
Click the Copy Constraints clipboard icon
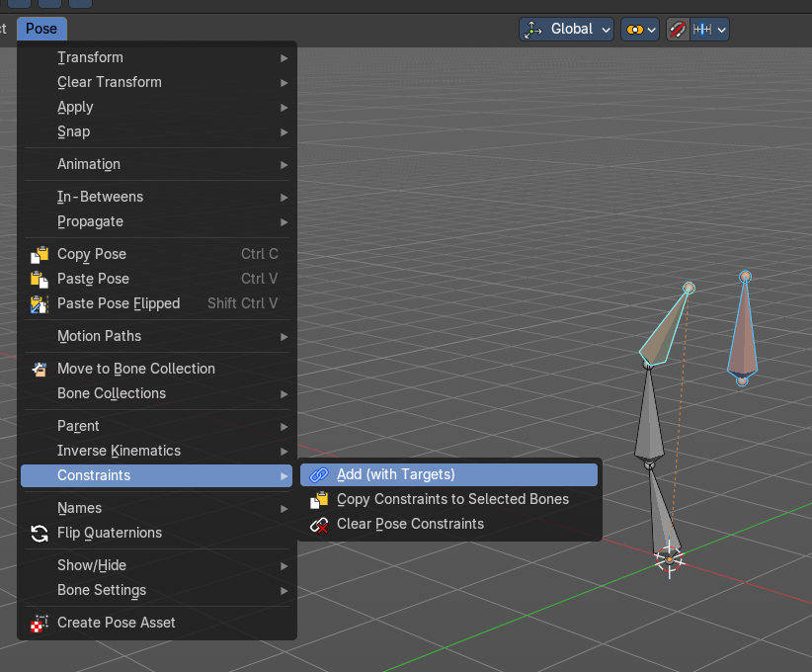319,499
